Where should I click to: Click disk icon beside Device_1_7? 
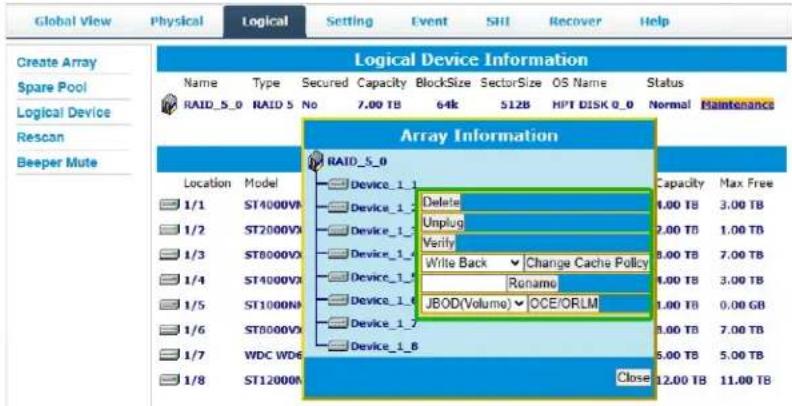point(337,323)
